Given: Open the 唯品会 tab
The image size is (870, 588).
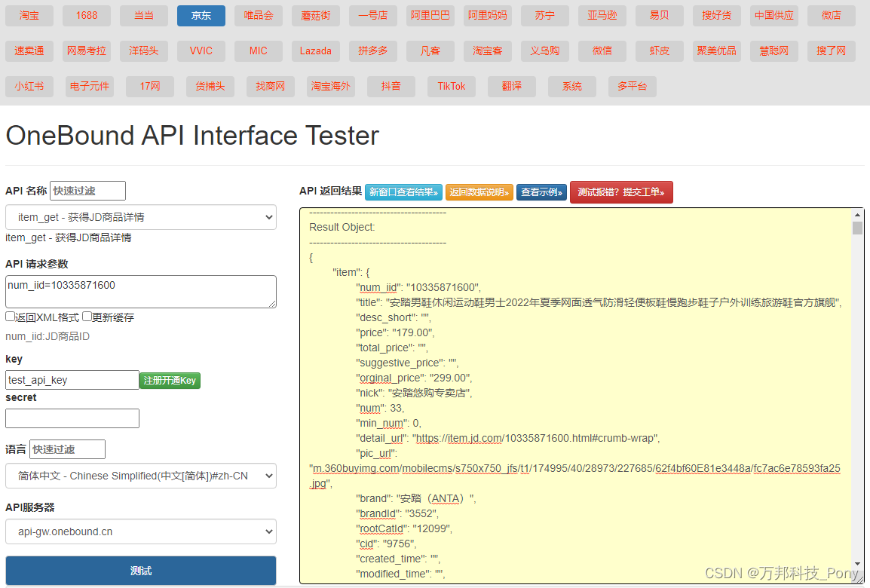Looking at the screenshot, I should pos(259,16).
